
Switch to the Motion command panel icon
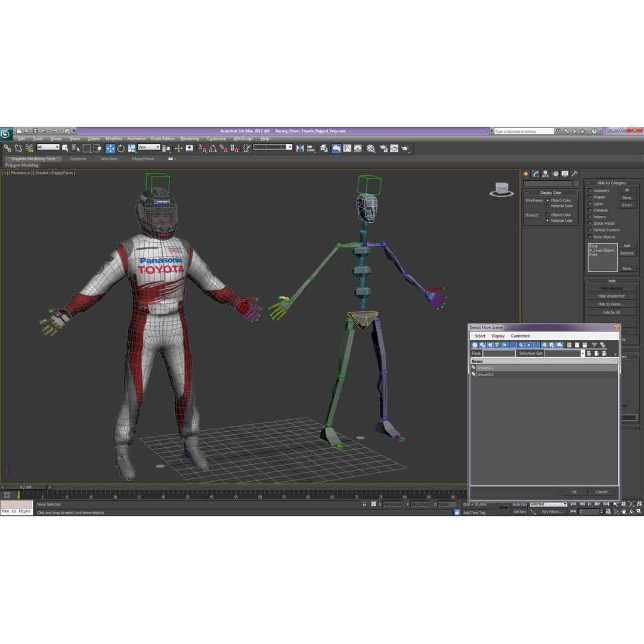coord(556,174)
